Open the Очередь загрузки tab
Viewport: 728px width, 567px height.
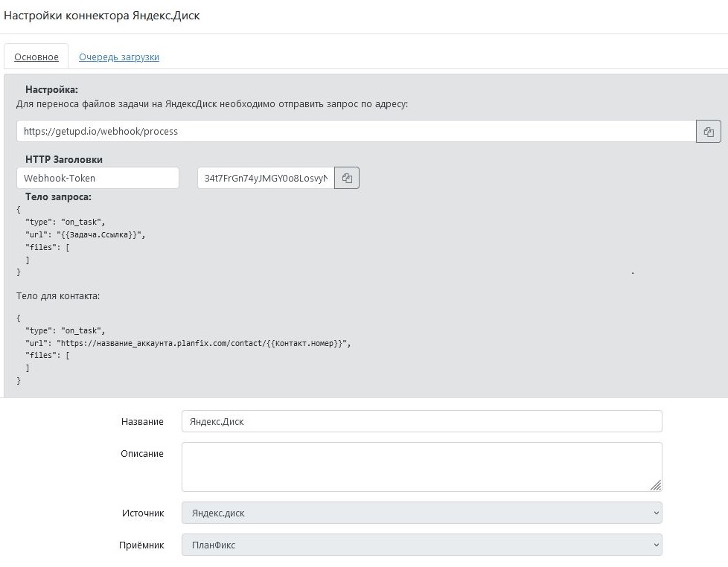click(x=119, y=57)
